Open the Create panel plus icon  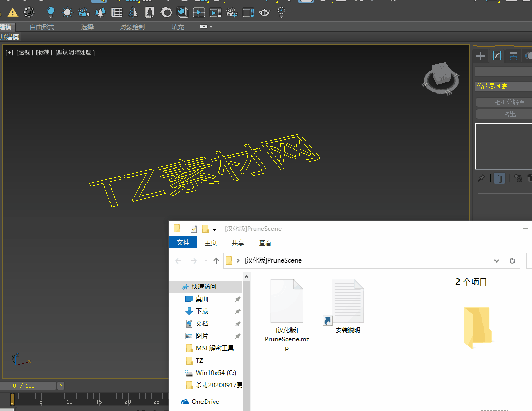481,56
